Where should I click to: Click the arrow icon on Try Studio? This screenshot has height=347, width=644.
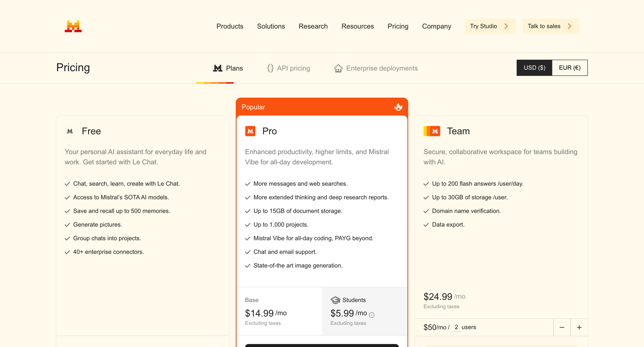[506, 26]
